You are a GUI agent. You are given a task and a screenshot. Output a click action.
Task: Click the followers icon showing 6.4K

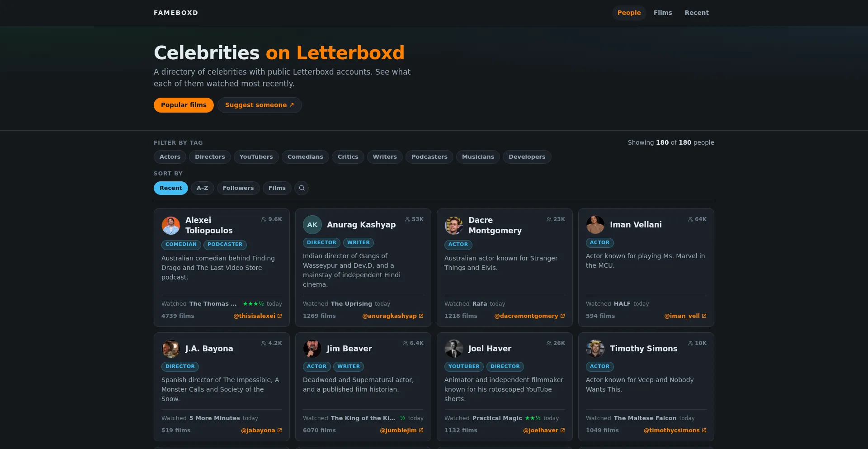click(405, 343)
